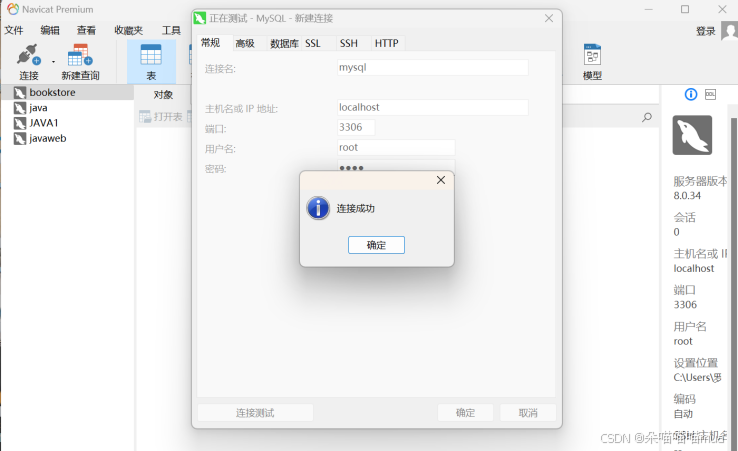Click the search magnifier icon in object pane
The image size is (738, 451).
click(x=647, y=117)
